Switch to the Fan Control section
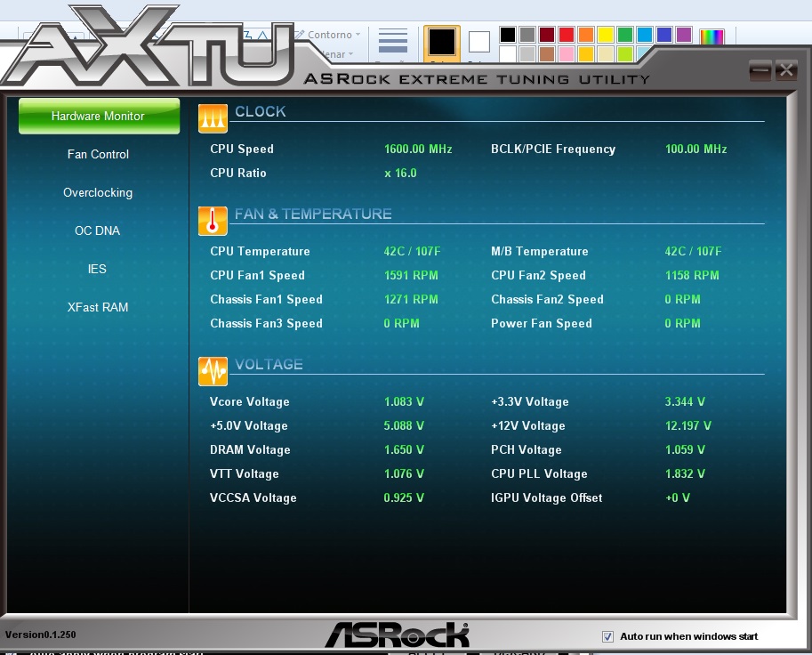Viewport: 812px width, 655px height. pyautogui.click(x=98, y=155)
